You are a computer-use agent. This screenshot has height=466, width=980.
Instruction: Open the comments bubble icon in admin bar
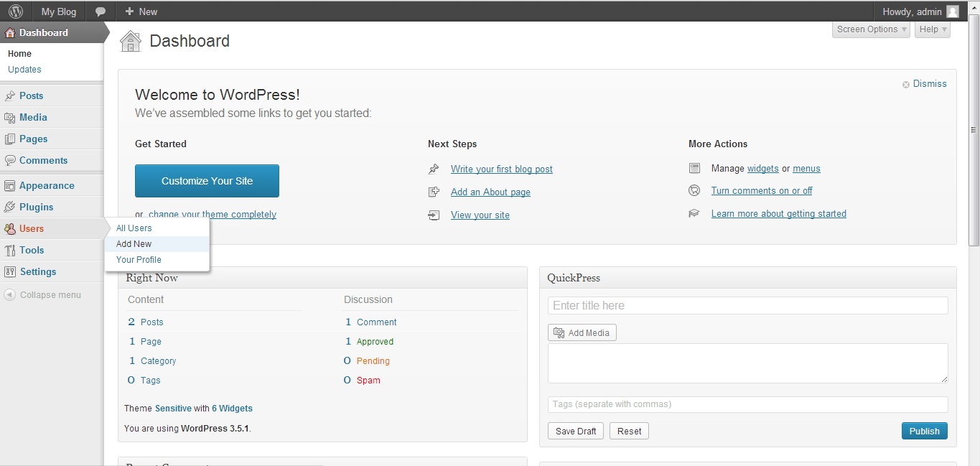[101, 11]
